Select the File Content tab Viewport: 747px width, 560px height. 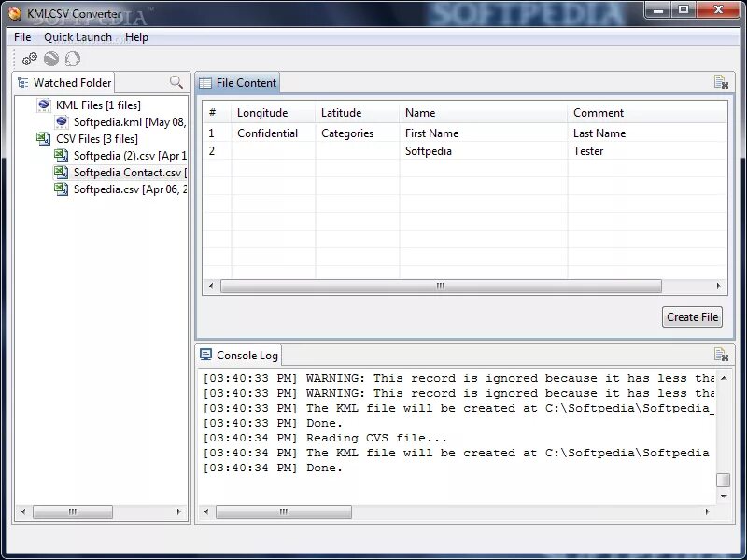click(238, 82)
